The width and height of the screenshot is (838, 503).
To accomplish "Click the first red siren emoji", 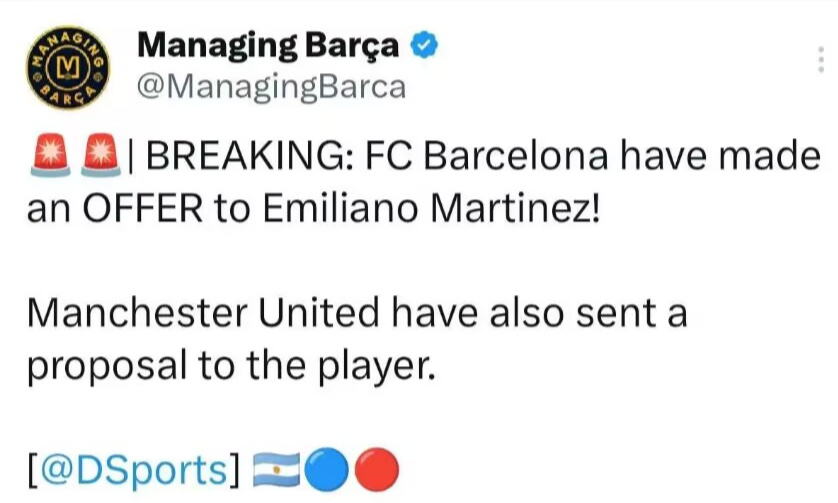I will (50, 155).
